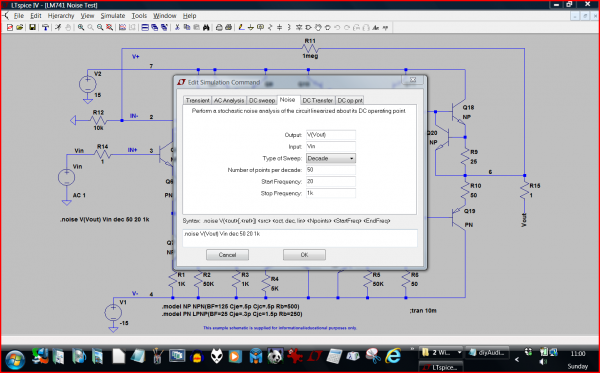Image resolution: width=600 pixels, height=373 pixels.
Task: Select the Zoom In magnifier icon
Action: coord(81,28)
